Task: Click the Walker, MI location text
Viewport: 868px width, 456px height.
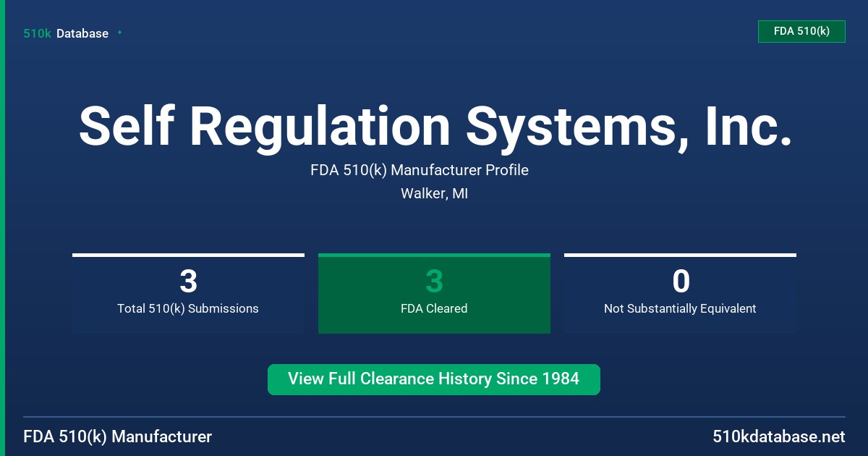Action: pyautogui.click(x=434, y=194)
